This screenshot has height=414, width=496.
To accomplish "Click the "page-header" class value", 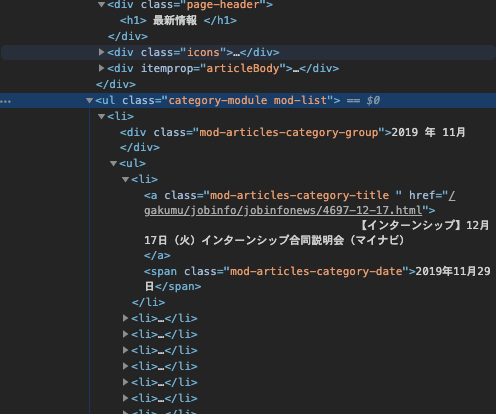I will [223, 5].
